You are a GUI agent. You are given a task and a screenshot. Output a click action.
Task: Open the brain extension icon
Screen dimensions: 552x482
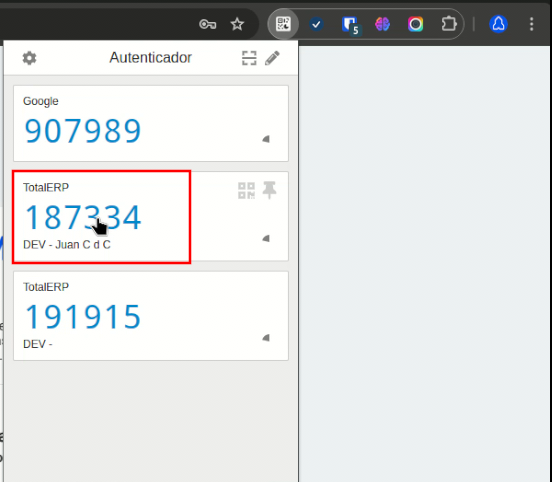click(382, 24)
